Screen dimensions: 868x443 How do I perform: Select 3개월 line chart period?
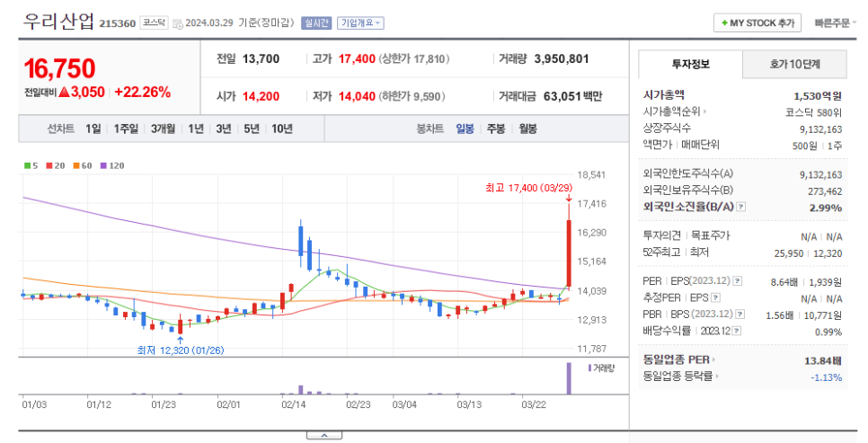click(163, 129)
